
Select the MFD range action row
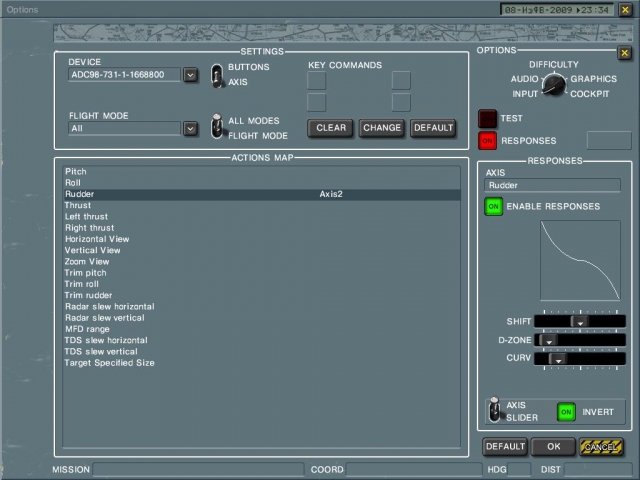(x=262, y=329)
